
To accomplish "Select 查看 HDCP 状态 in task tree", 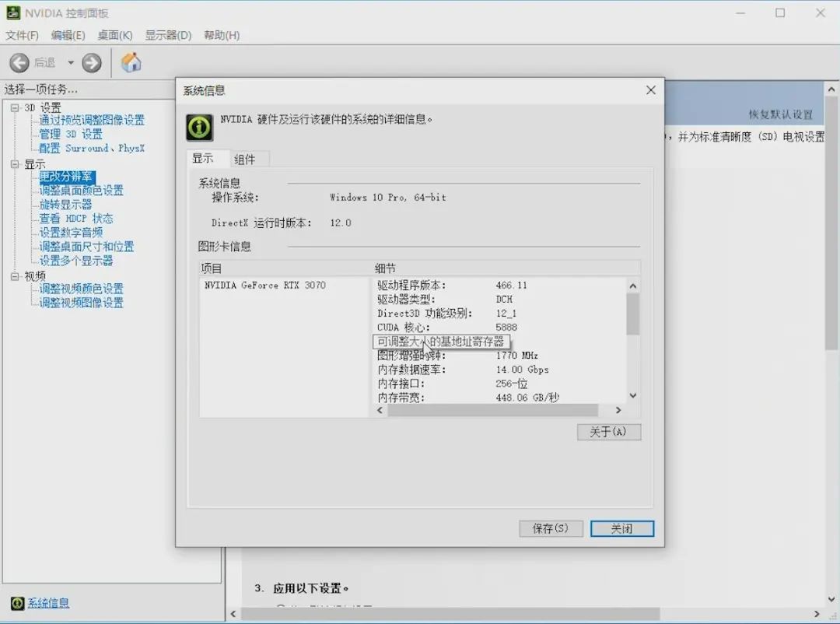I will coord(76,218).
